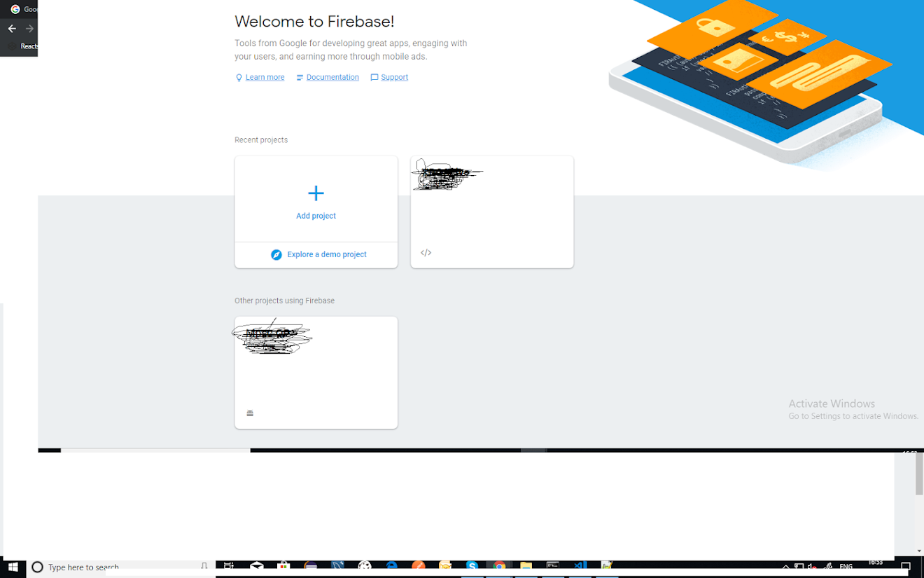
Task: Click the plus icon to add a project
Action: [316, 193]
